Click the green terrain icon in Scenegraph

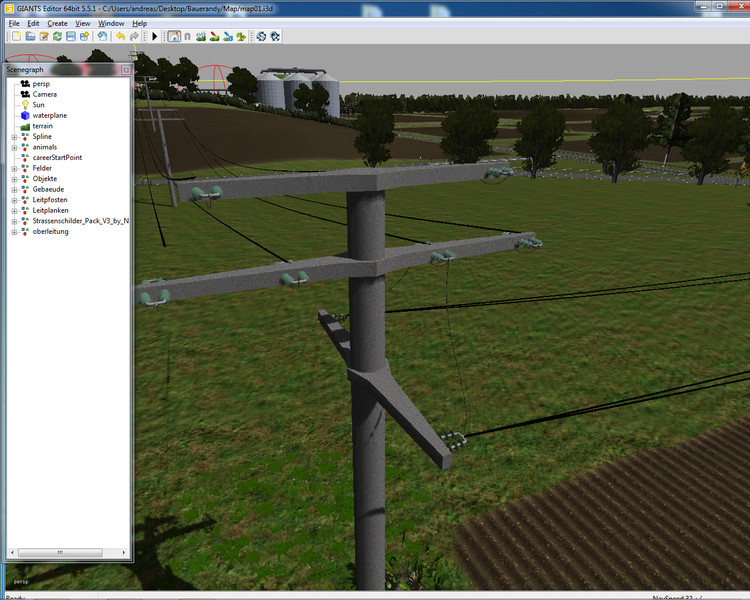25,126
